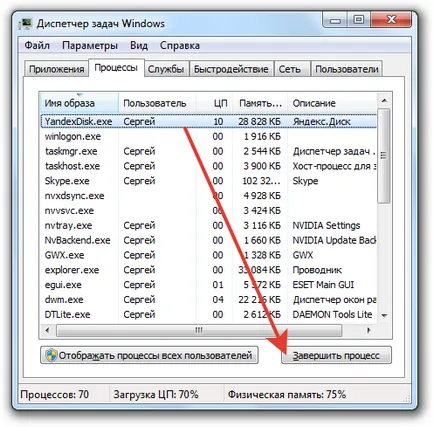Open the Вид menu
Image resolution: width=434 pixels, height=427 pixels.
click(x=139, y=45)
